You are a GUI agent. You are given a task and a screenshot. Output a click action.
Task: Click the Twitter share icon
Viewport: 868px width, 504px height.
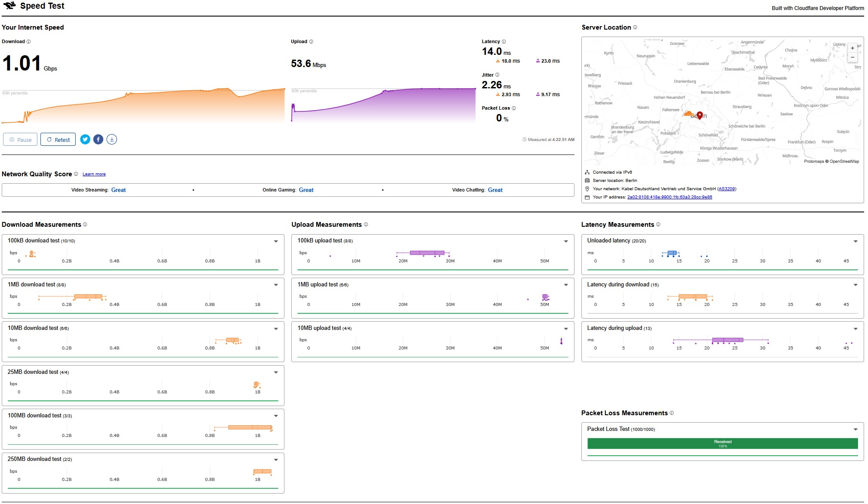85,139
